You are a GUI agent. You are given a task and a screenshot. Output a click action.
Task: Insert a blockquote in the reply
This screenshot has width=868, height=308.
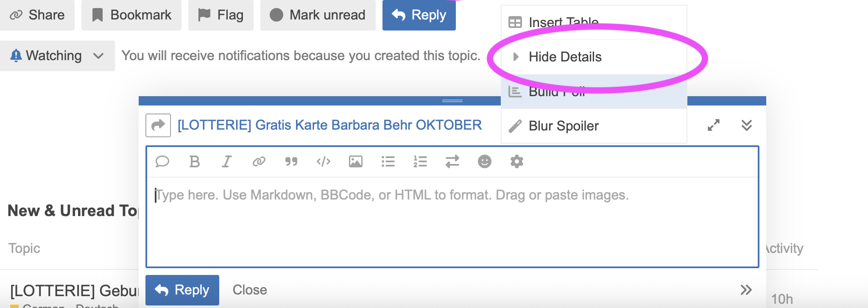click(x=291, y=161)
